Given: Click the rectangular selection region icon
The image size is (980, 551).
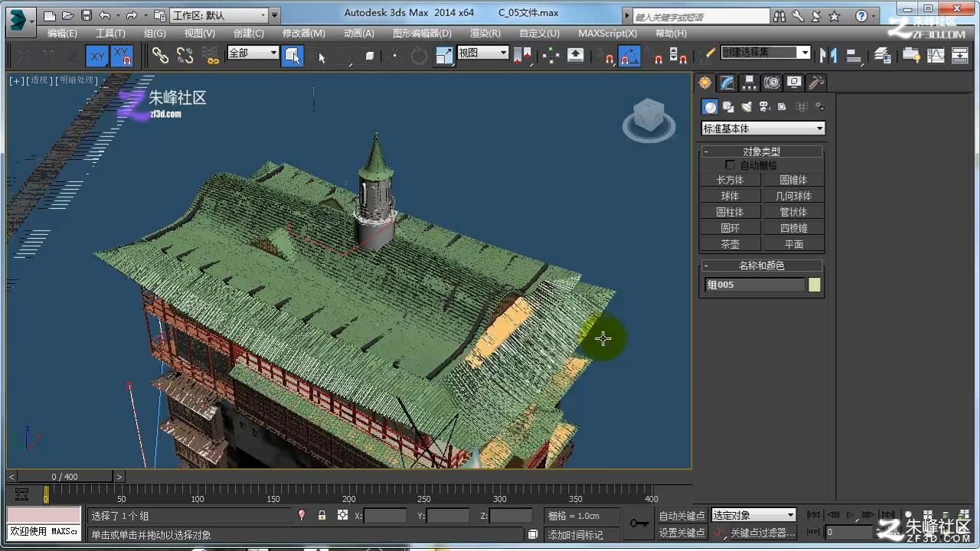Looking at the screenshot, I should tap(342, 55).
